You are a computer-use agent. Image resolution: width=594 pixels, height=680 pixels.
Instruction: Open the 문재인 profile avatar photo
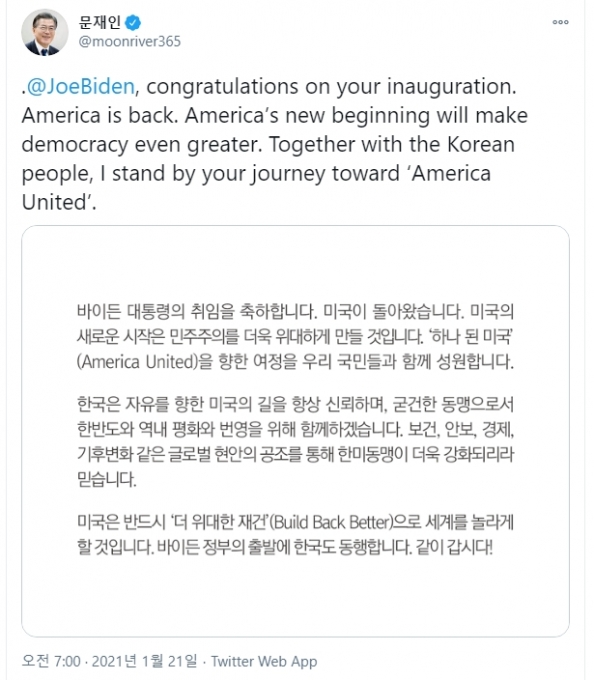click(x=45, y=33)
